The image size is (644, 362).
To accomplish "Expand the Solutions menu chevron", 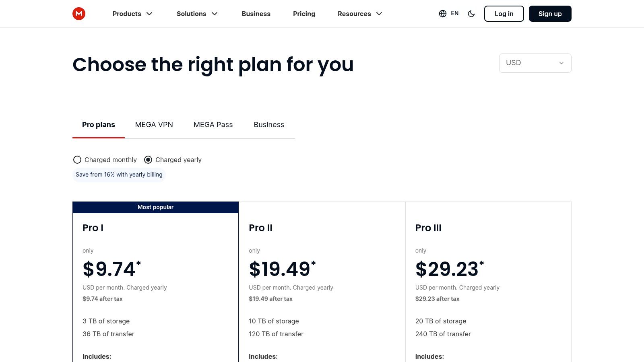I will 215,14.
